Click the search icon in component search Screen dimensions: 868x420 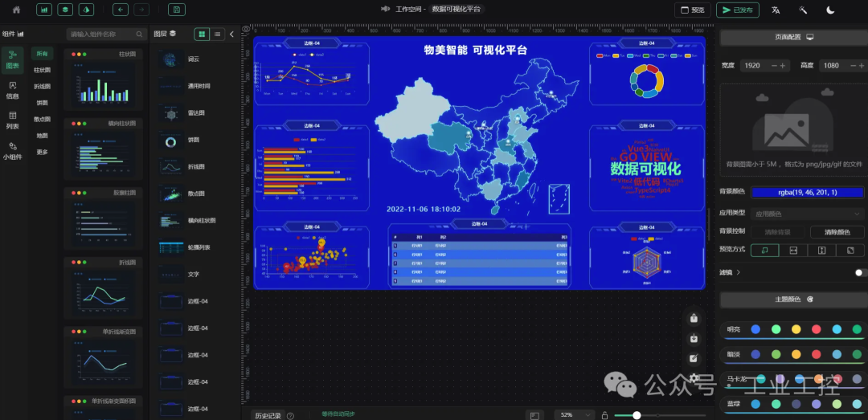click(139, 35)
